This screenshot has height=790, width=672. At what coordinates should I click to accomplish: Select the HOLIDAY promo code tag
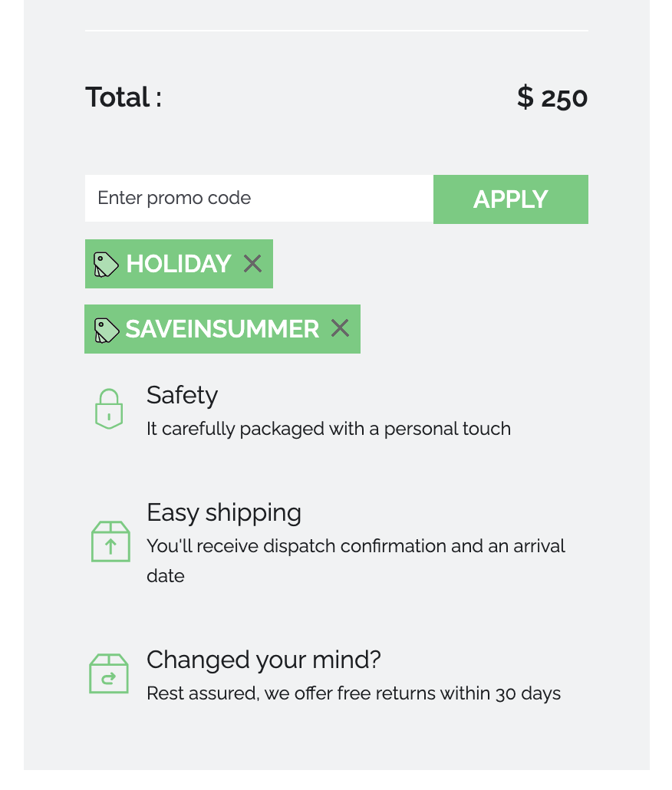click(179, 264)
